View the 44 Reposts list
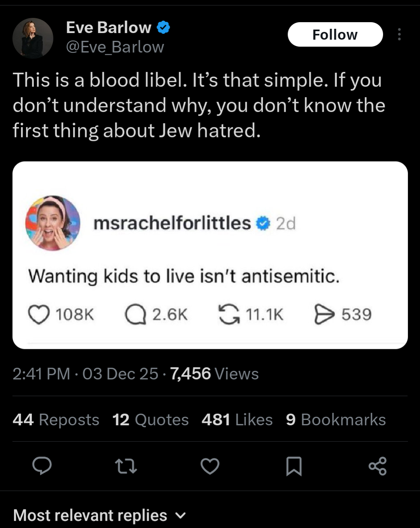Image resolution: width=420 pixels, height=528 pixels. click(56, 420)
